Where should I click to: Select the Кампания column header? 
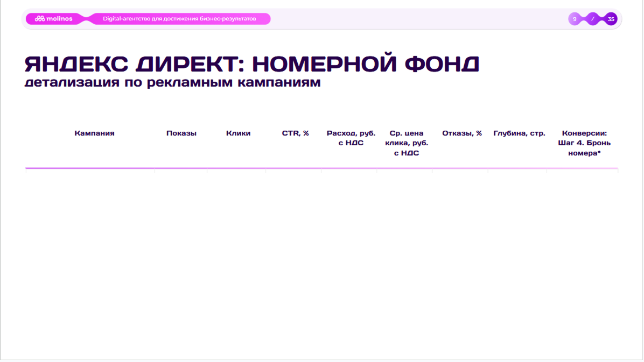pos(94,133)
